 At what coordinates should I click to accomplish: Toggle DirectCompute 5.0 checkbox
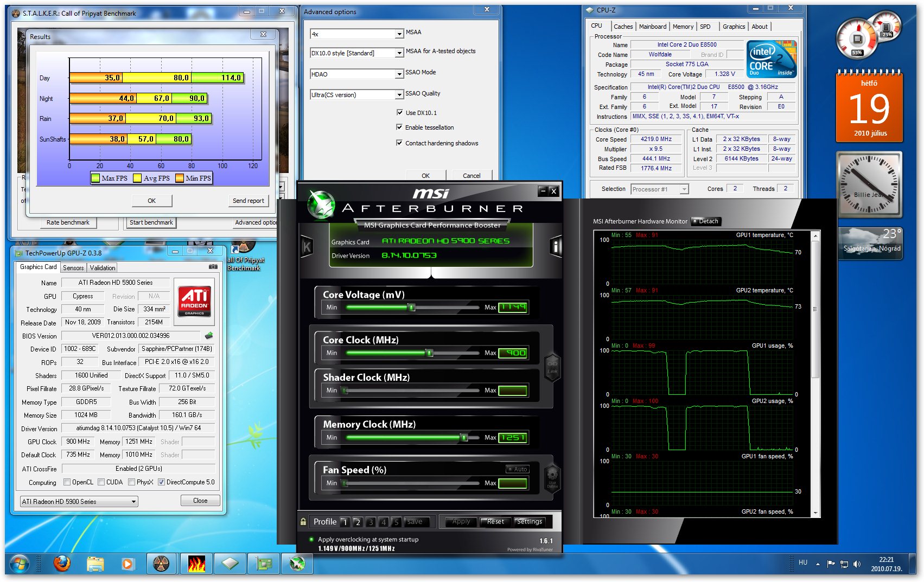coord(161,482)
